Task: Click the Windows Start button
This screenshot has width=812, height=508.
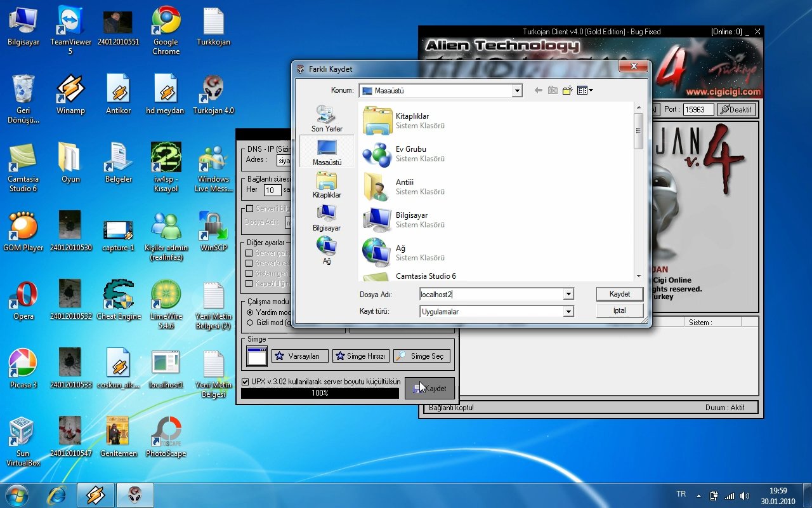Action: pyautogui.click(x=17, y=495)
